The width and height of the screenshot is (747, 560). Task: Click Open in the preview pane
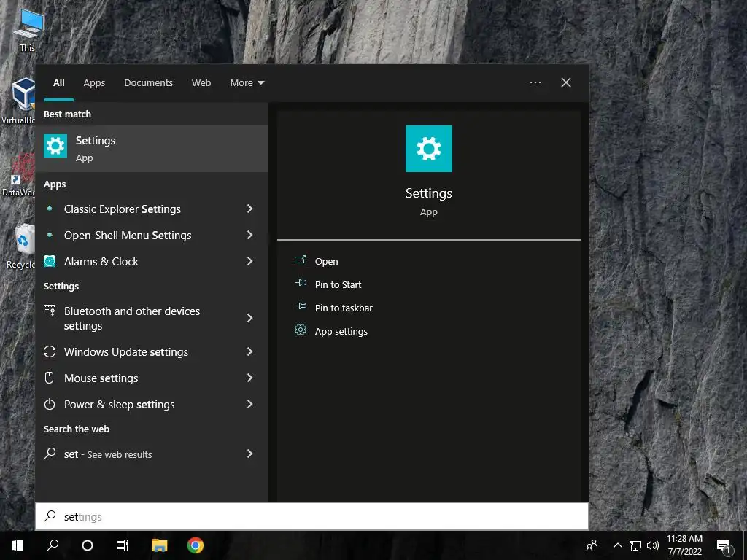tap(326, 261)
